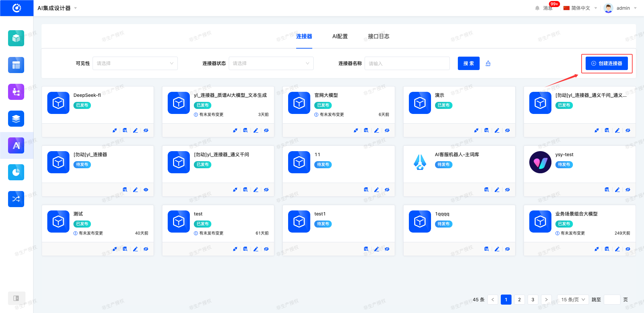The width and height of the screenshot is (644, 313).
Task: Click the ysy-test connector logo
Action: [540, 162]
